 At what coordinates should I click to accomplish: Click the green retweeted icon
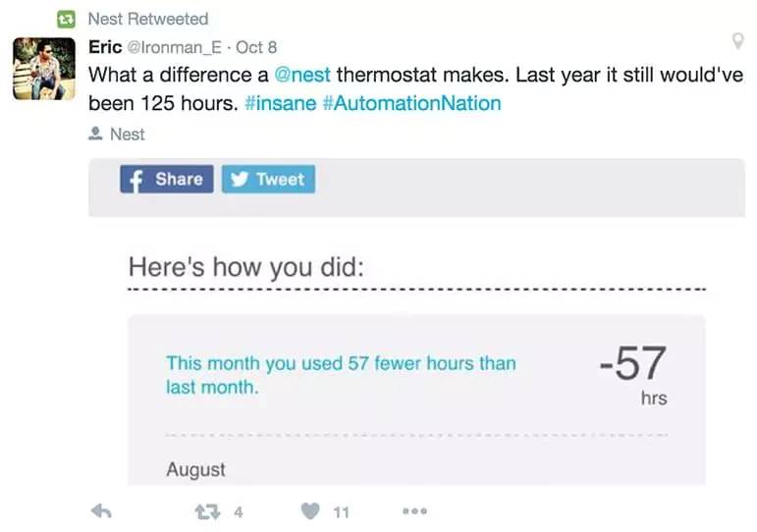66,20
